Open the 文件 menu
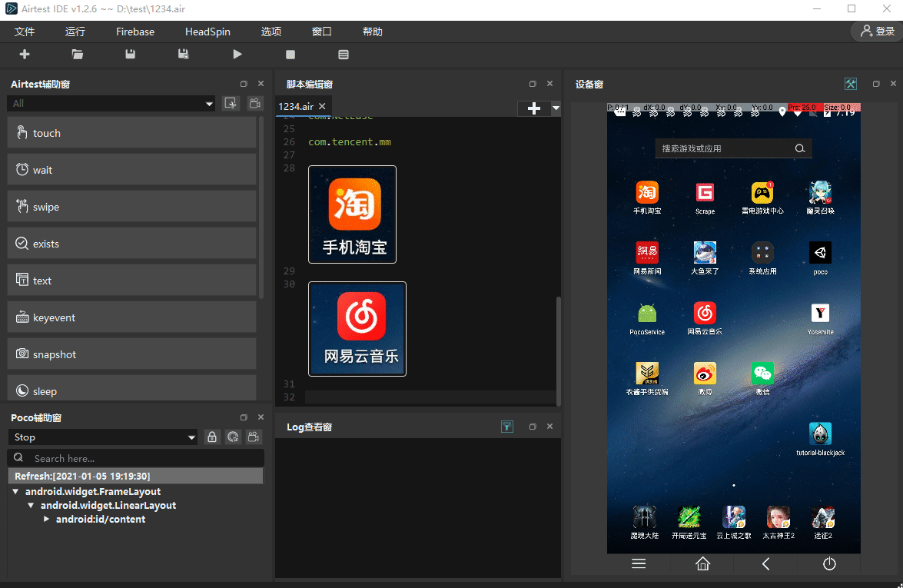The width and height of the screenshot is (903, 588). pyautogui.click(x=25, y=32)
